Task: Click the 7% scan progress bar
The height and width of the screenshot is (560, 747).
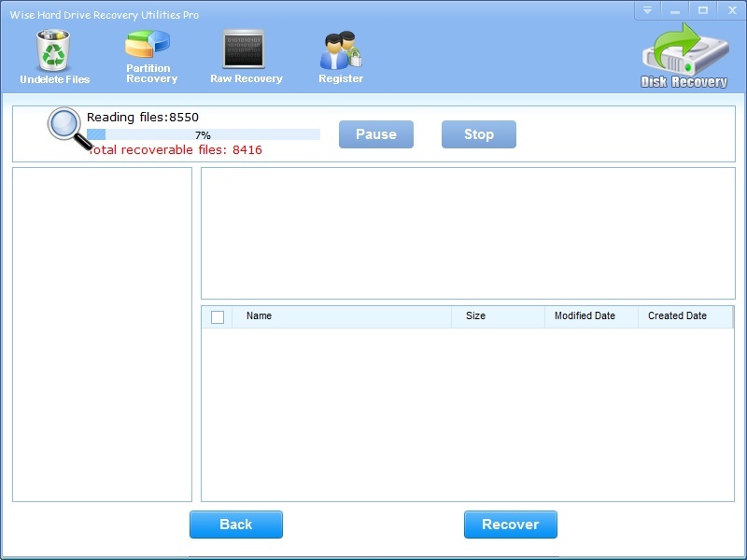Action: [x=204, y=134]
